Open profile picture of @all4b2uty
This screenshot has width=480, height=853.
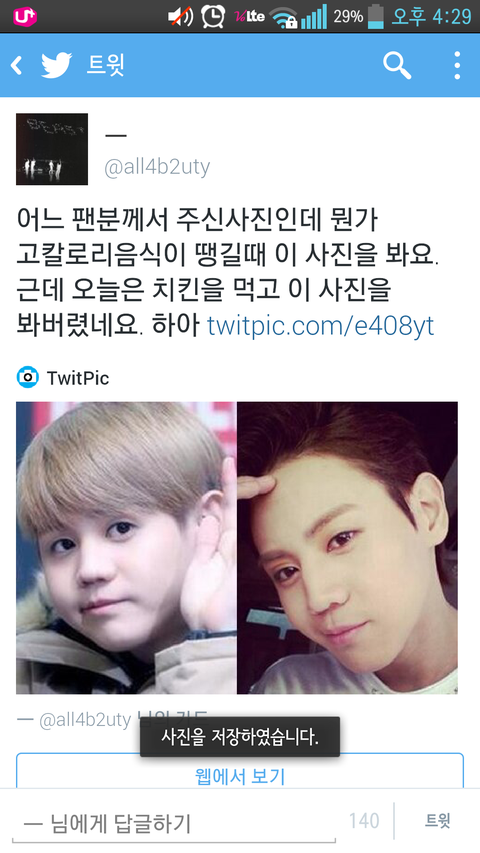pyautogui.click(x=52, y=149)
